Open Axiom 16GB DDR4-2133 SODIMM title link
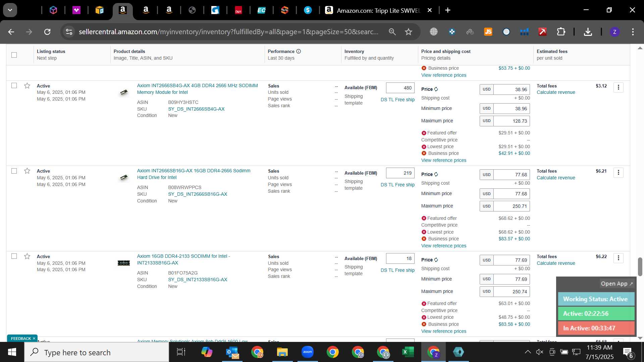The image size is (644, 362). coord(183,259)
